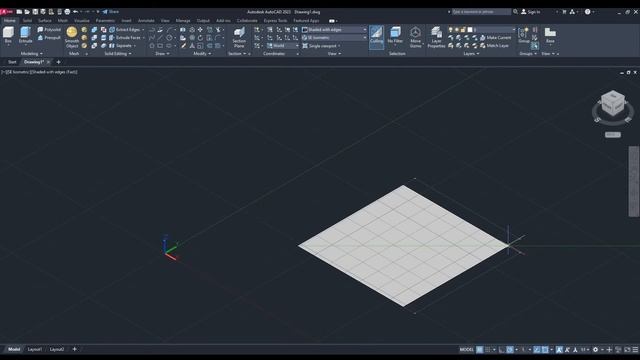Screen dimensions: 640x360
Task: Click the Group objects icon
Action: [x=524, y=35]
